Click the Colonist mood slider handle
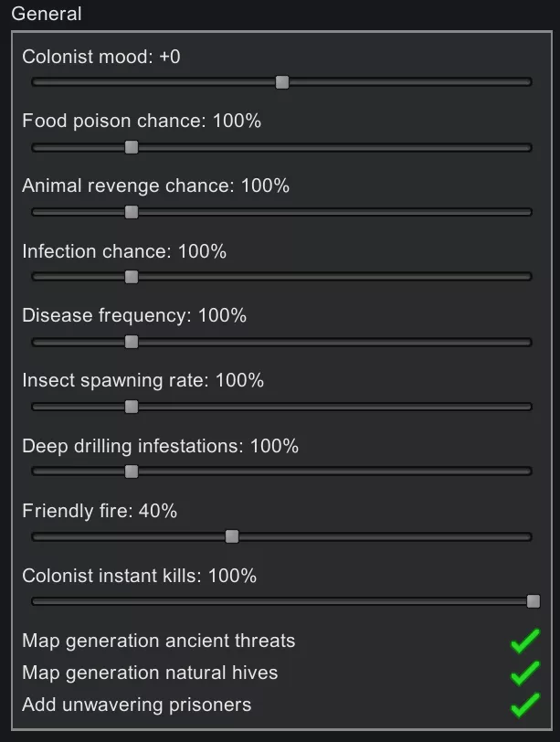 [x=282, y=81]
